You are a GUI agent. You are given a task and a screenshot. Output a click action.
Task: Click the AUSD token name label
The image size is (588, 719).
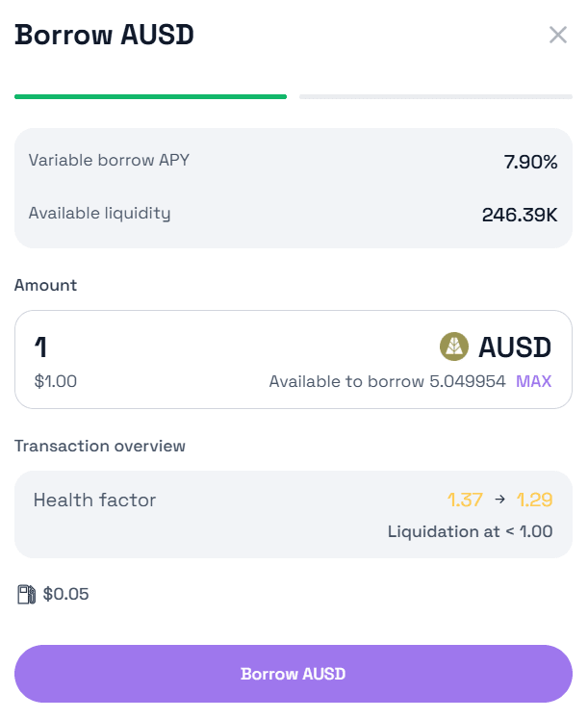515,347
